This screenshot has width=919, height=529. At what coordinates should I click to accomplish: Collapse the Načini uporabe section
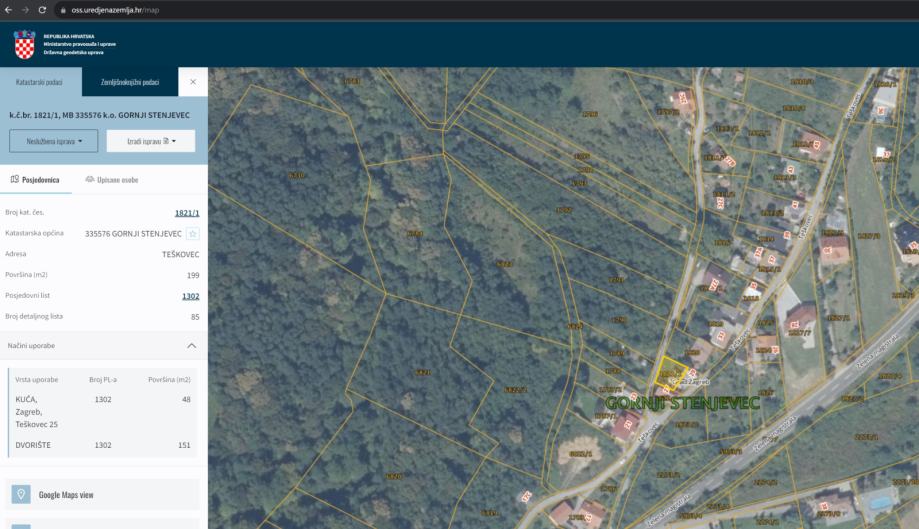click(x=191, y=346)
